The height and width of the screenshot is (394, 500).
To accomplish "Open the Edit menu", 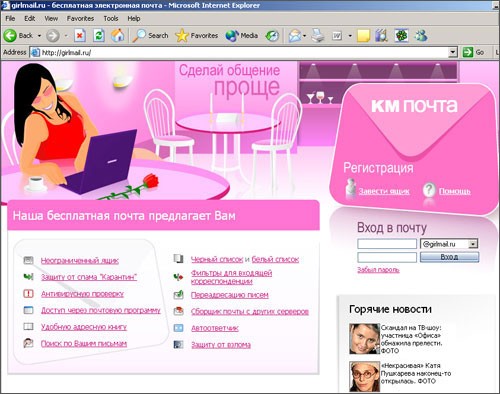I will [x=29, y=18].
